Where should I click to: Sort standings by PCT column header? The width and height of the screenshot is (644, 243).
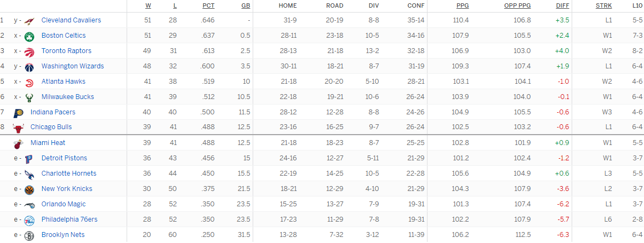(208, 5)
